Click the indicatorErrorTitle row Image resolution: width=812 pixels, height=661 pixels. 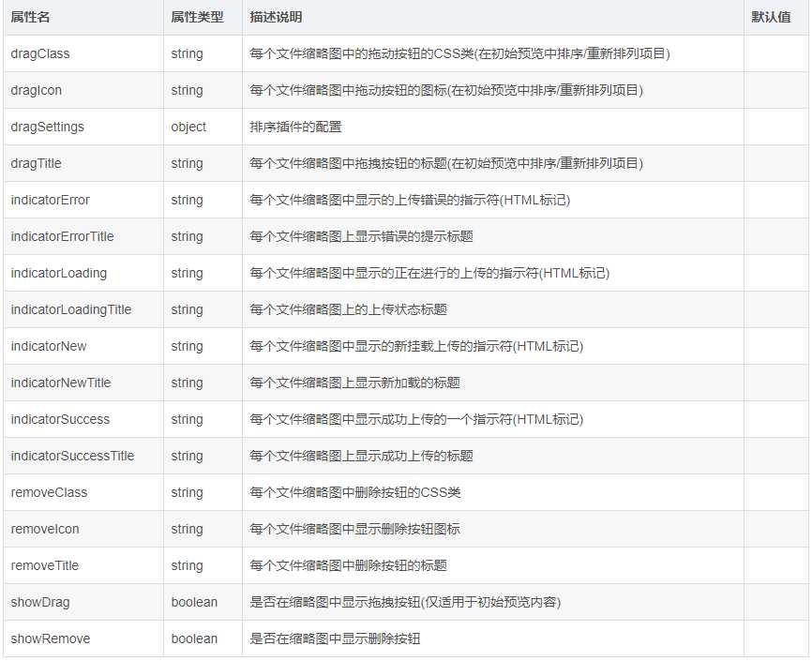67,236
